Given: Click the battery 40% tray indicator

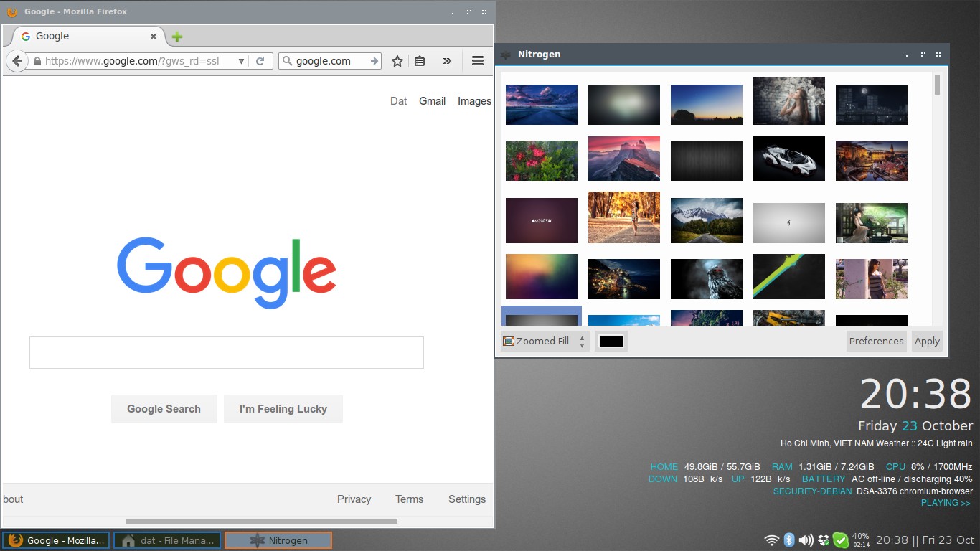Looking at the screenshot, I should point(861,540).
